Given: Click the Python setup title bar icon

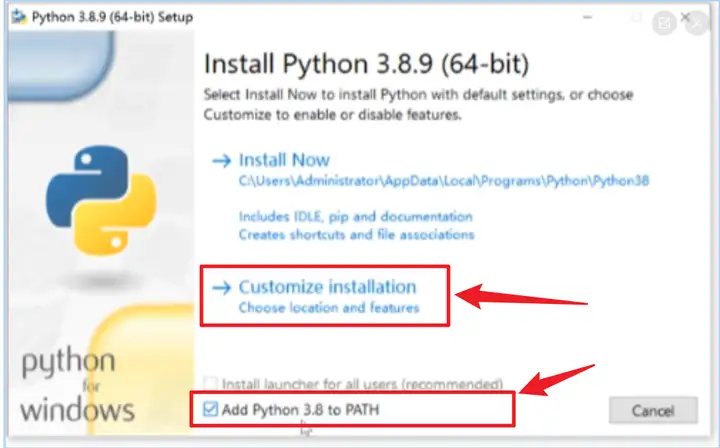Looking at the screenshot, I should (19, 17).
